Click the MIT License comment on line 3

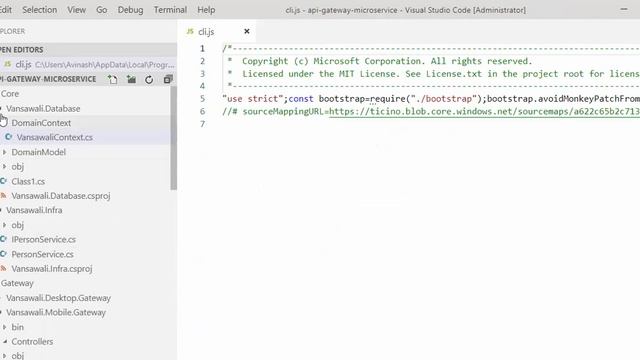click(441, 74)
